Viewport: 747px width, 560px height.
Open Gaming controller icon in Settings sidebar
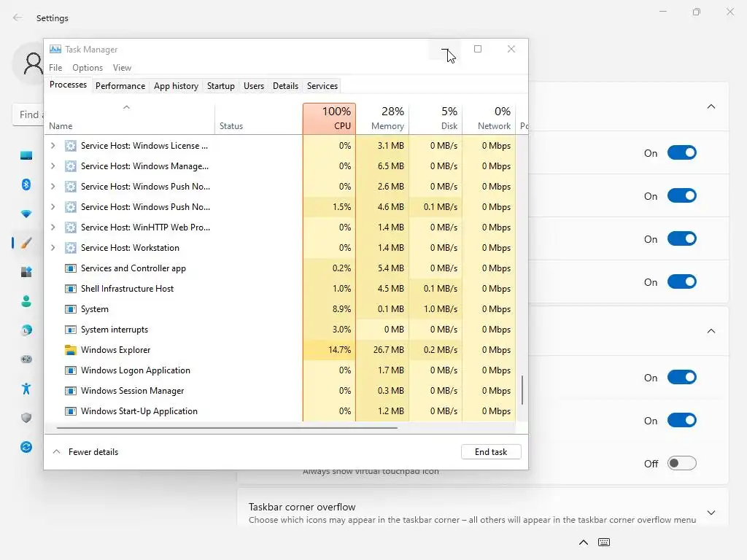coord(26,359)
